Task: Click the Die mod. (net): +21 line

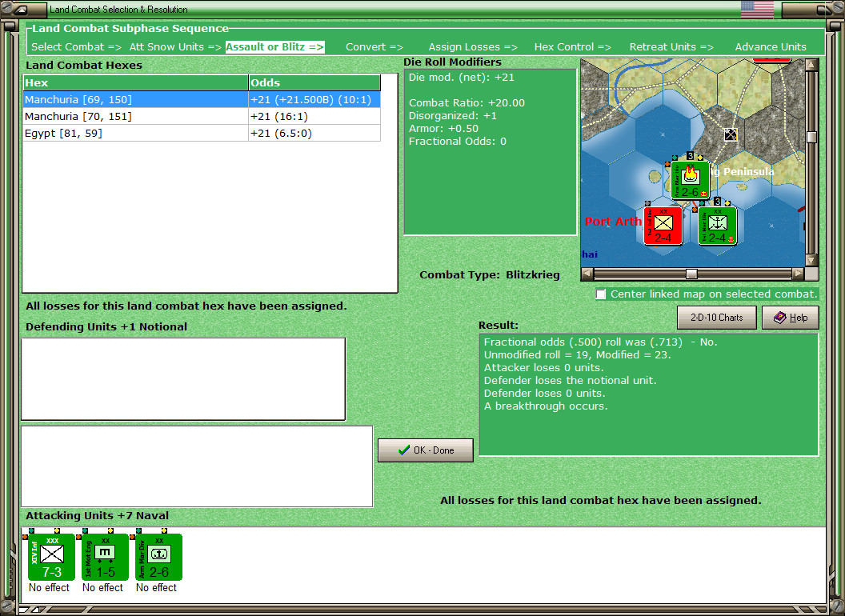Action: click(x=461, y=77)
